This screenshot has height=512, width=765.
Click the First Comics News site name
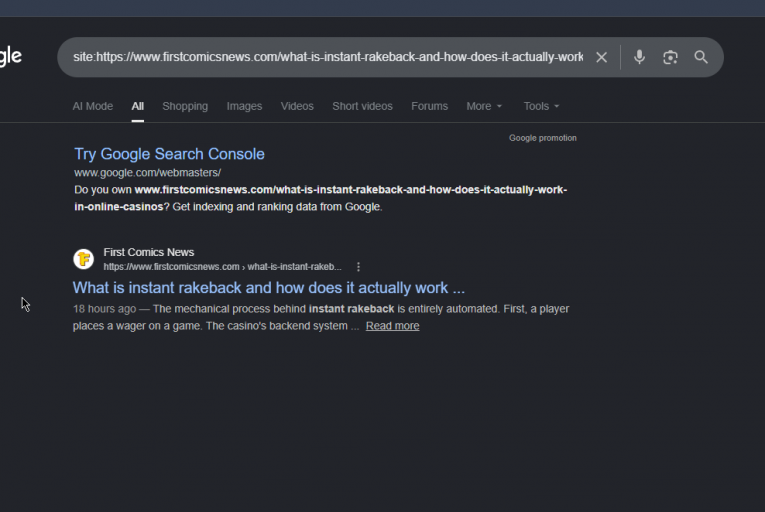(x=149, y=252)
